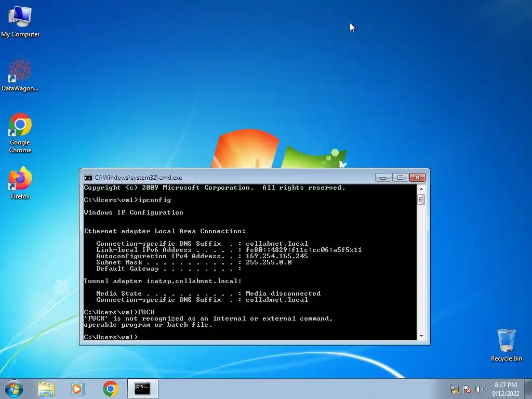Image resolution: width=532 pixels, height=399 pixels.
Task: Open the cmd.exe title bar system menu icon
Action: 88,178
